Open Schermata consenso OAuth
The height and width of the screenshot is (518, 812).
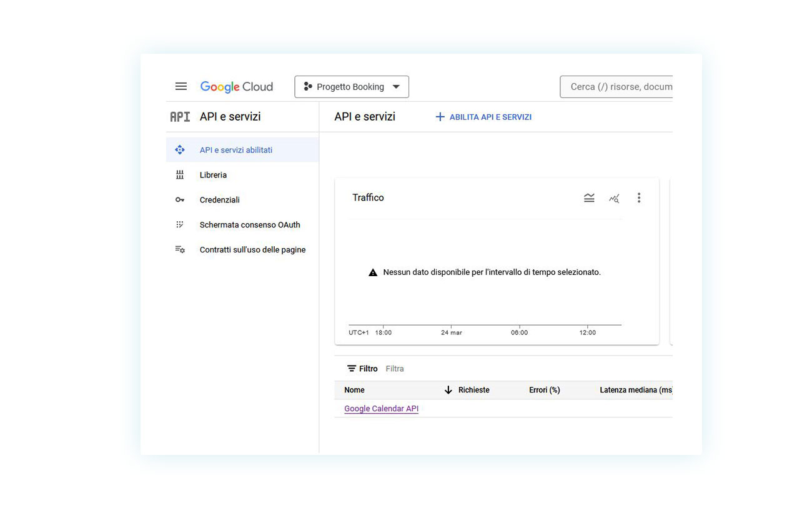[242, 225]
